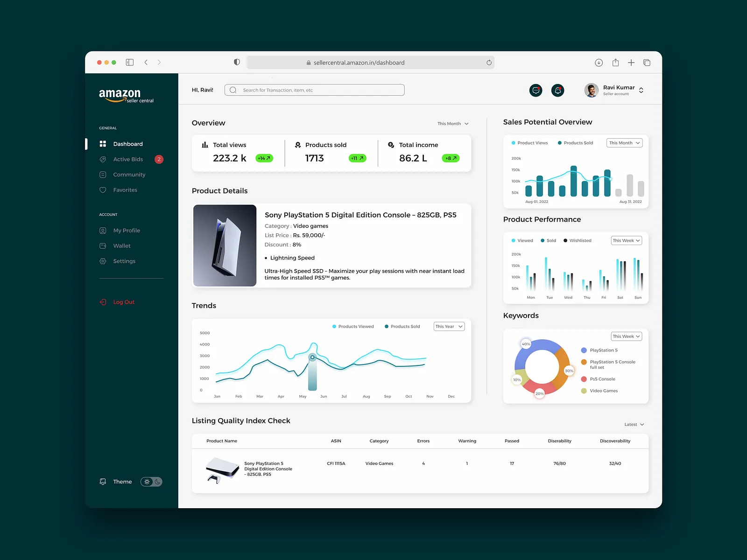Open Wallet from the sidebar menu
Image resolution: width=747 pixels, height=560 pixels.
pyautogui.click(x=122, y=246)
